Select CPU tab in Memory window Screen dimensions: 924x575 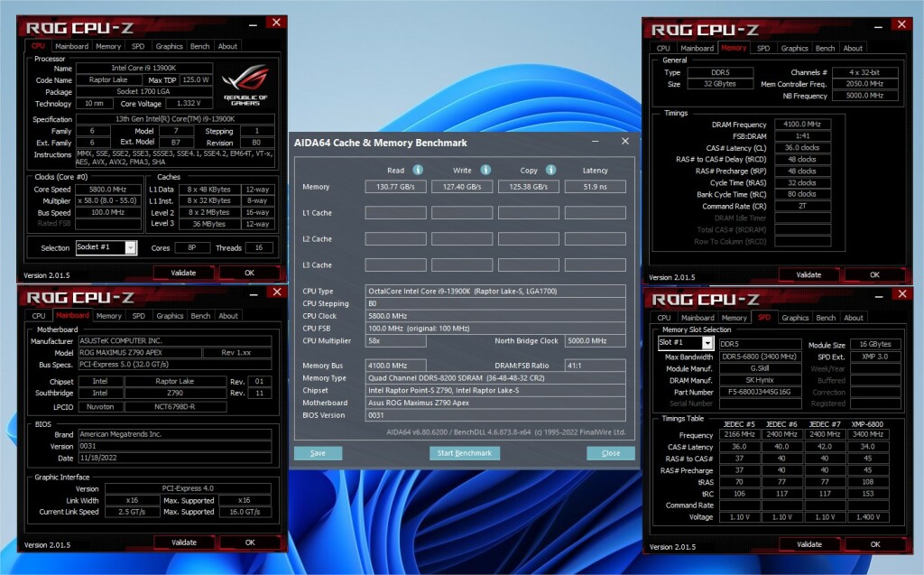point(663,49)
